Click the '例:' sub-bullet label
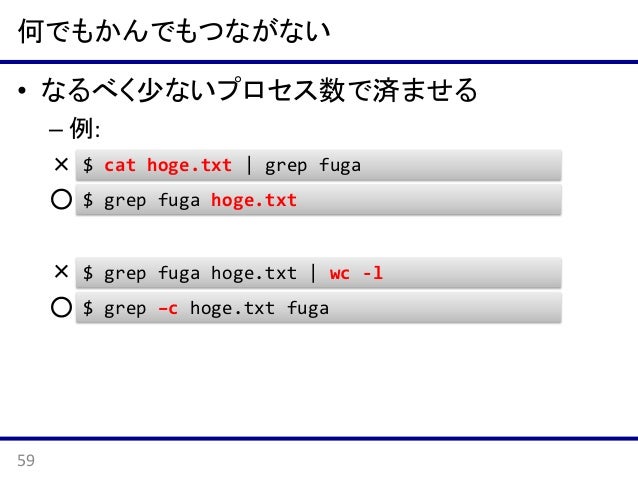This screenshot has height=479, width=638. [x=85, y=129]
